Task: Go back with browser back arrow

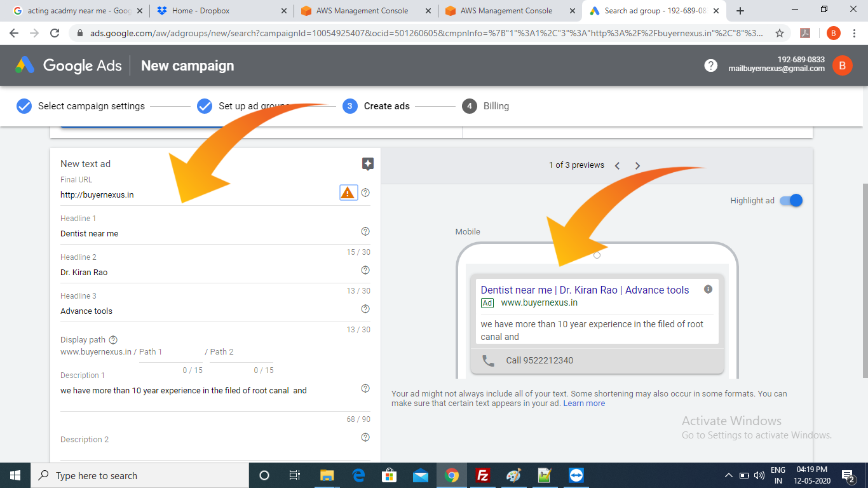Action: coord(14,33)
